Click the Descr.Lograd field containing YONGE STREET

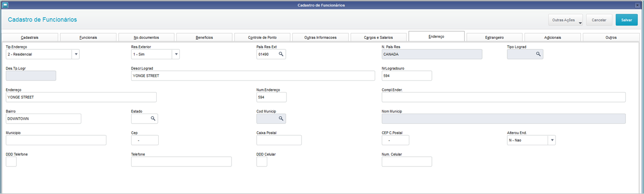point(253,75)
